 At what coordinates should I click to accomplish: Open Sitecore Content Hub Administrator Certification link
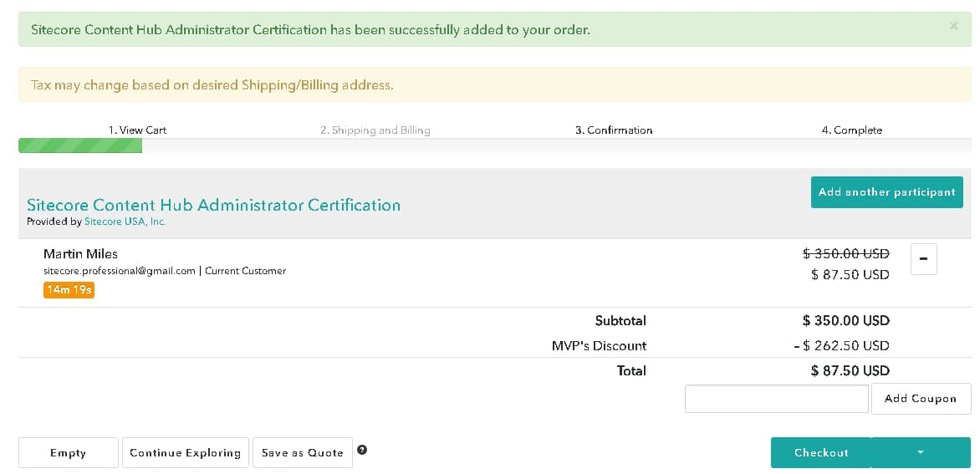click(213, 205)
